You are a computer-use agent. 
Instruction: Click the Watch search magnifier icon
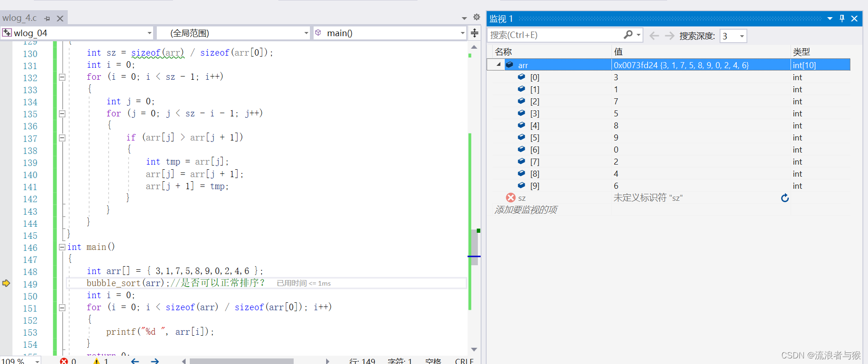(628, 35)
